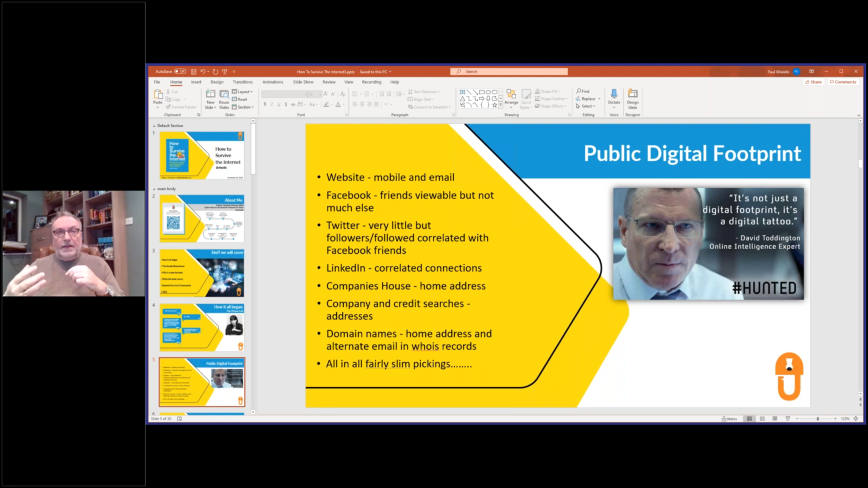The image size is (868, 488).
Task: Toggle Bold formatting
Action: pyautogui.click(x=265, y=105)
